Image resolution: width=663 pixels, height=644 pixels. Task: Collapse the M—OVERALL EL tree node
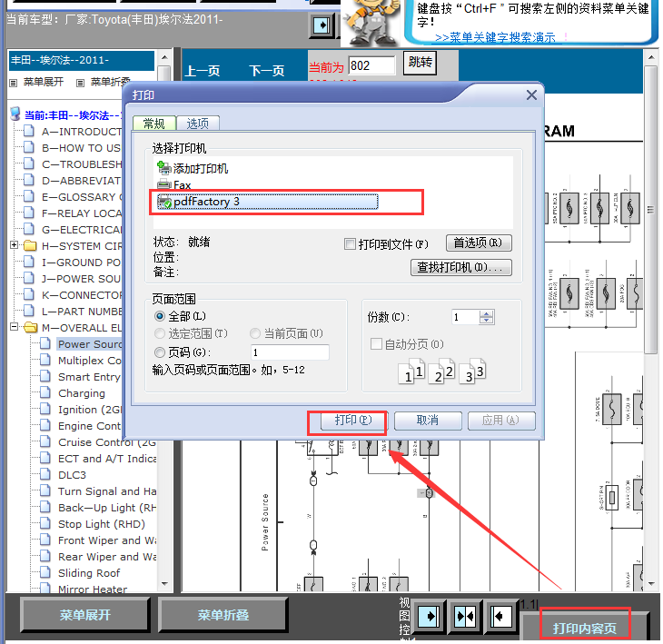(x=14, y=327)
